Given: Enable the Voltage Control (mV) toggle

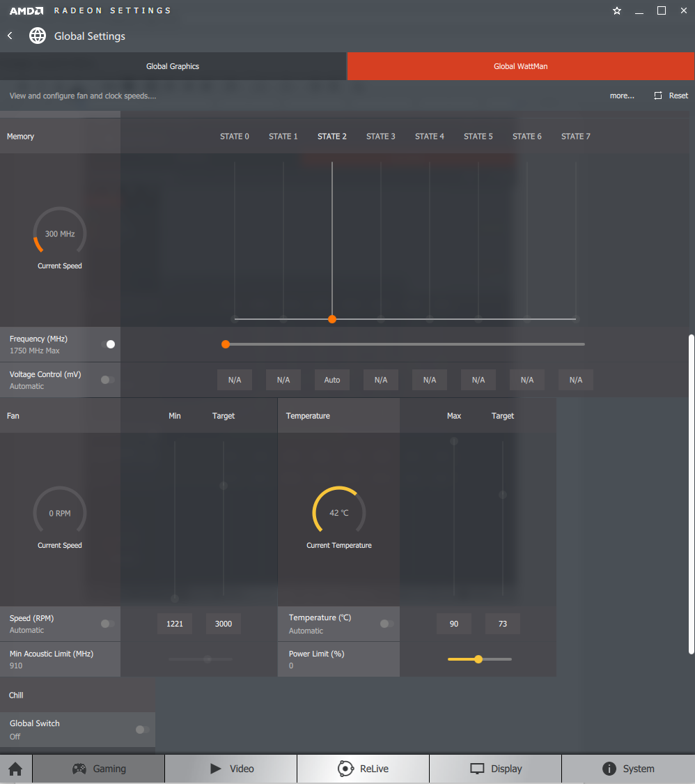Looking at the screenshot, I should tap(108, 380).
